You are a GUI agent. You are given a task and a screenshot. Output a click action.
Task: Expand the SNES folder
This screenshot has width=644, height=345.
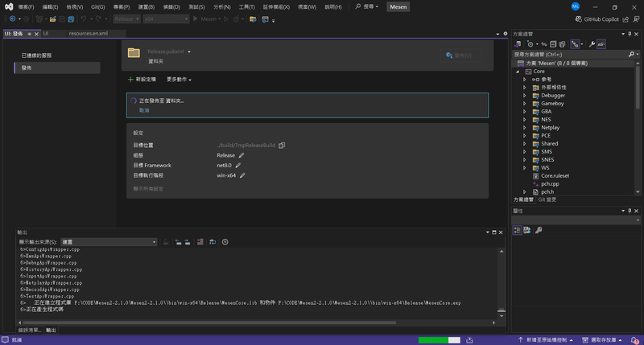click(x=525, y=159)
